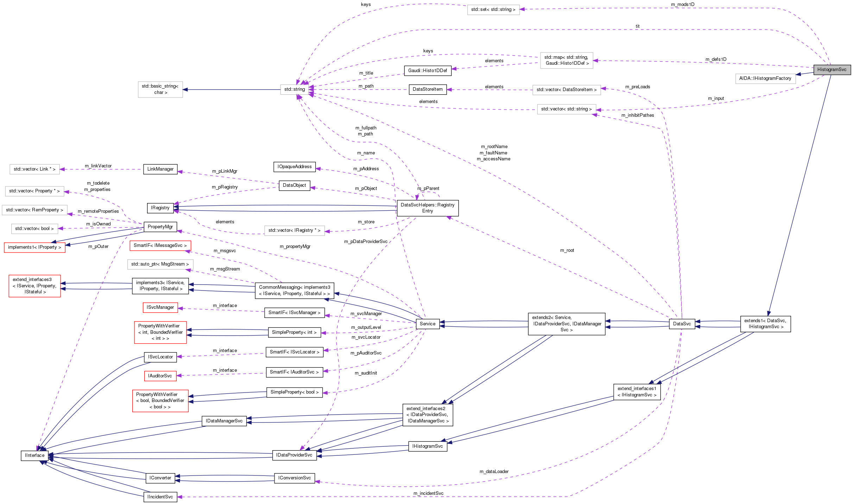The width and height of the screenshot is (853, 504).
Task: Open the LinkManager class
Action: [x=160, y=169]
